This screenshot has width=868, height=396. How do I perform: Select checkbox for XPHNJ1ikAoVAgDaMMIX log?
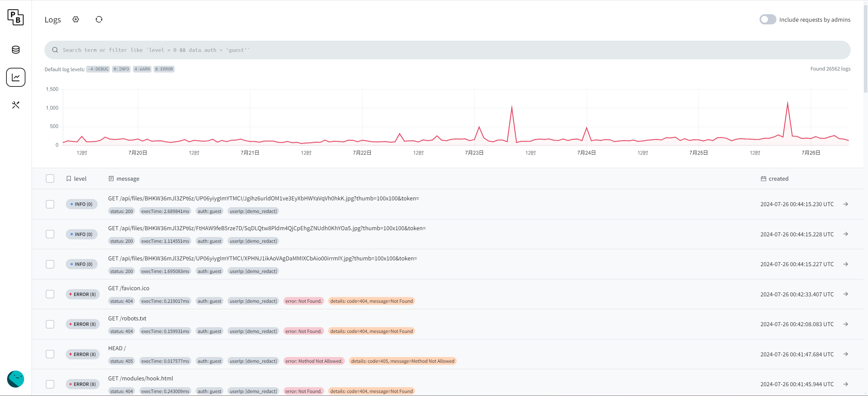point(50,264)
